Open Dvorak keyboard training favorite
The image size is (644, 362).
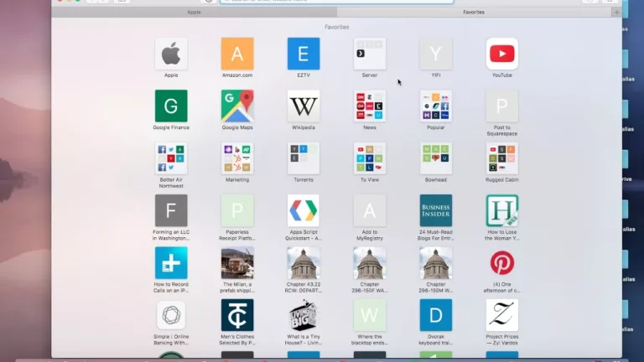click(x=436, y=315)
